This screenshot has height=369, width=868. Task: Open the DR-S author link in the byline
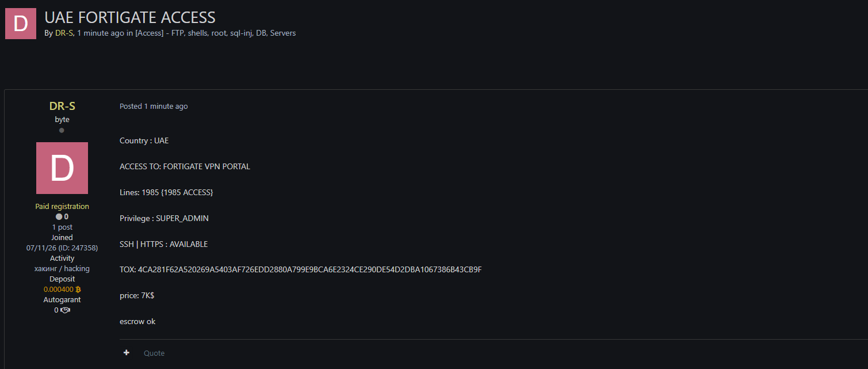click(x=64, y=33)
